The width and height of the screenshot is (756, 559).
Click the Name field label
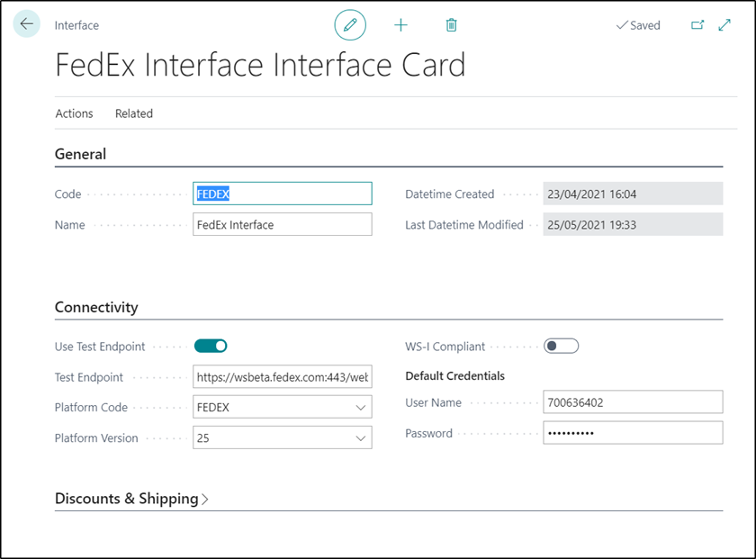click(x=70, y=225)
